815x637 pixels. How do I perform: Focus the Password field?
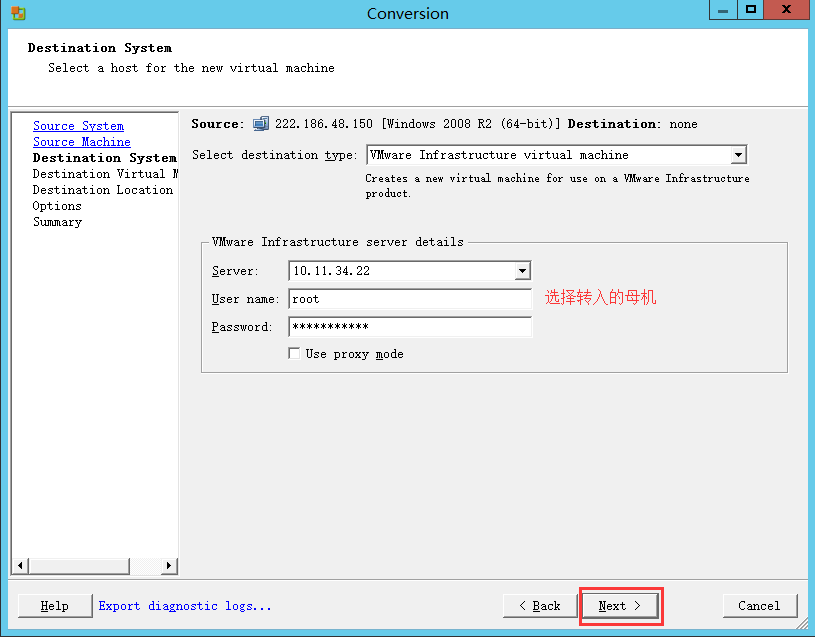tap(410, 327)
